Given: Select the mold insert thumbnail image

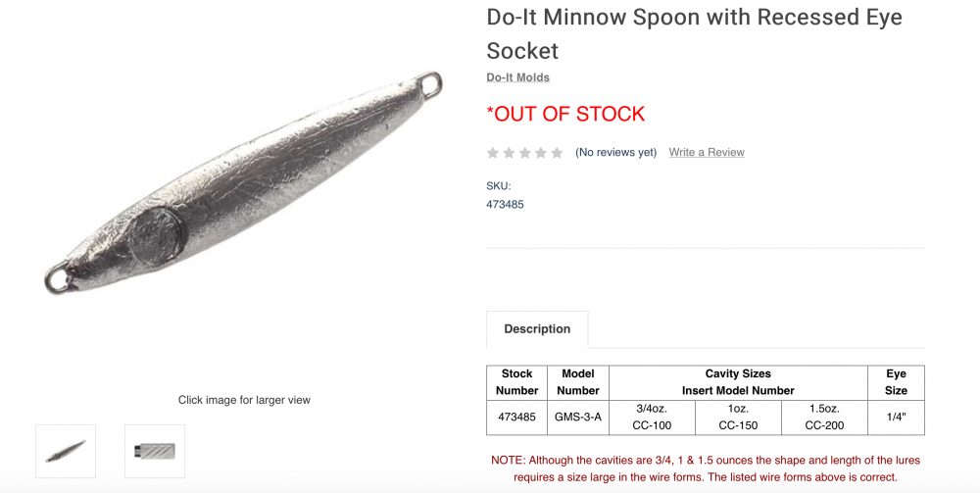Looking at the screenshot, I should click(x=155, y=451).
